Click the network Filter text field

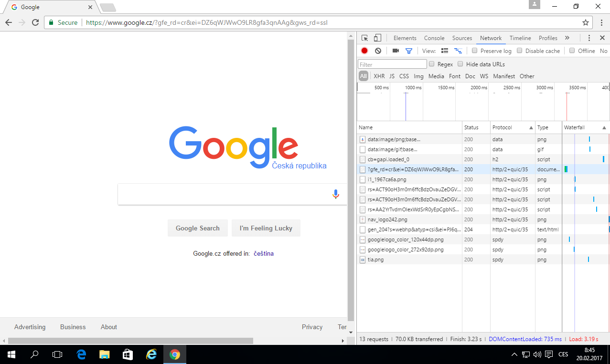[392, 64]
